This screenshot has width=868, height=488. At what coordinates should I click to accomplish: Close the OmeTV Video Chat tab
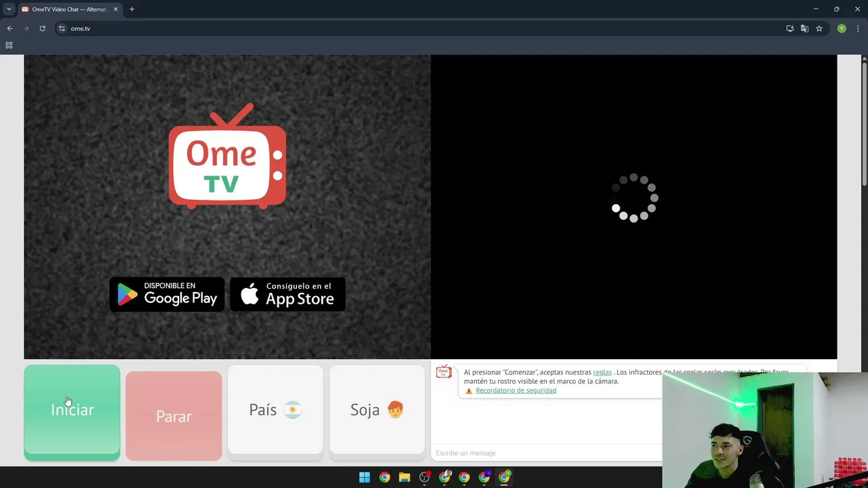tap(115, 9)
